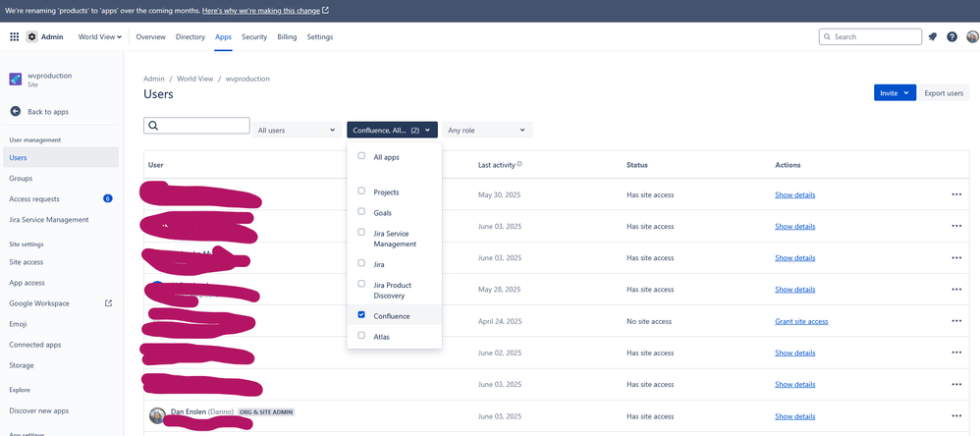The width and height of the screenshot is (980, 436).
Task: Uncheck the Confluence checkbox
Action: coord(361,314)
